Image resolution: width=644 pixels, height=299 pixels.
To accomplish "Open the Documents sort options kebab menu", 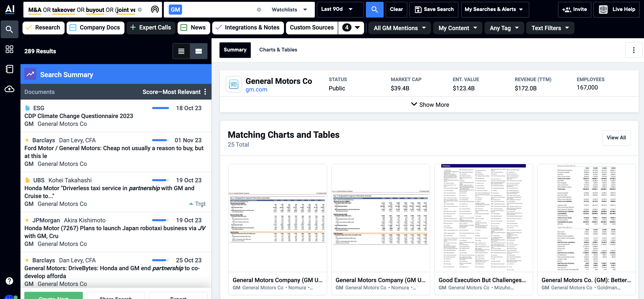I will pos(205,92).
